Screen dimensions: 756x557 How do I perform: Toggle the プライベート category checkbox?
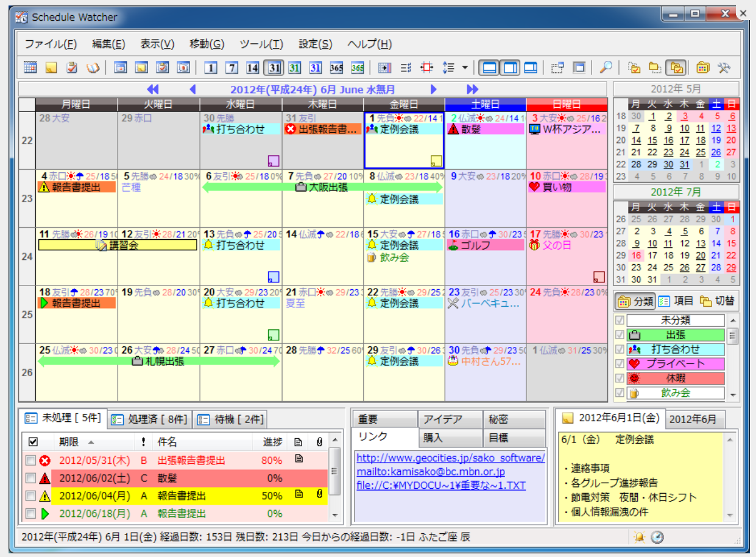[x=620, y=364]
